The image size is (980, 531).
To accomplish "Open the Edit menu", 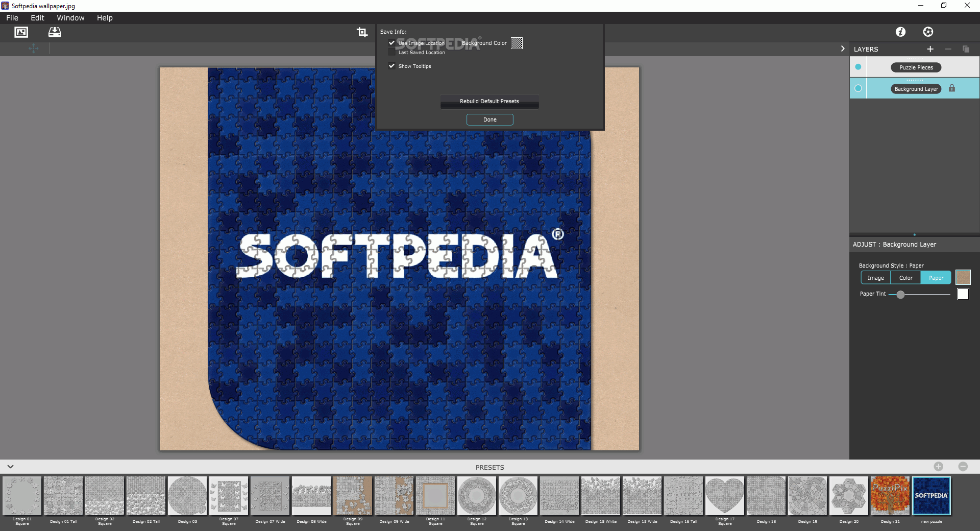I will [x=37, y=18].
